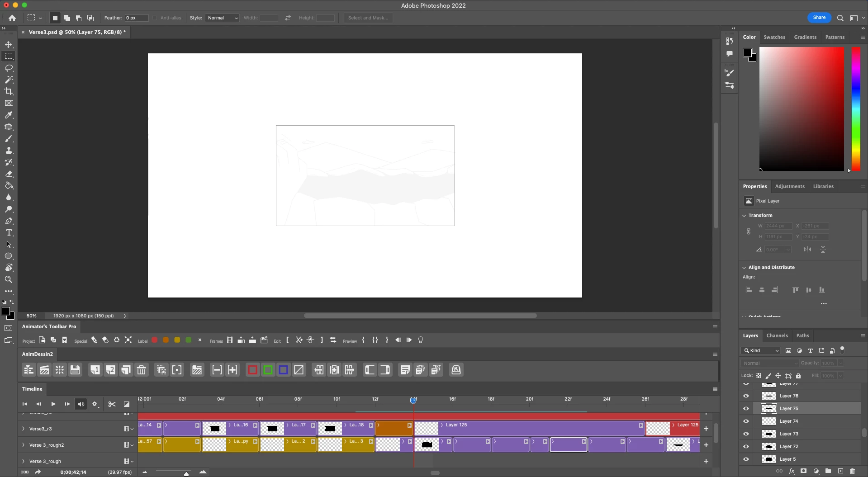Click the Split at Playhead scissors icon
This screenshot has height=477, width=868.
[112, 404]
